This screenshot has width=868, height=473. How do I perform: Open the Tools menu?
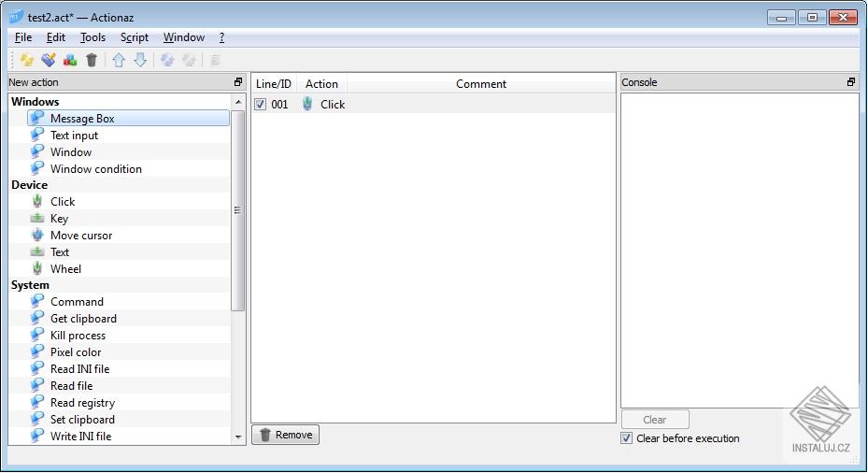(x=92, y=37)
